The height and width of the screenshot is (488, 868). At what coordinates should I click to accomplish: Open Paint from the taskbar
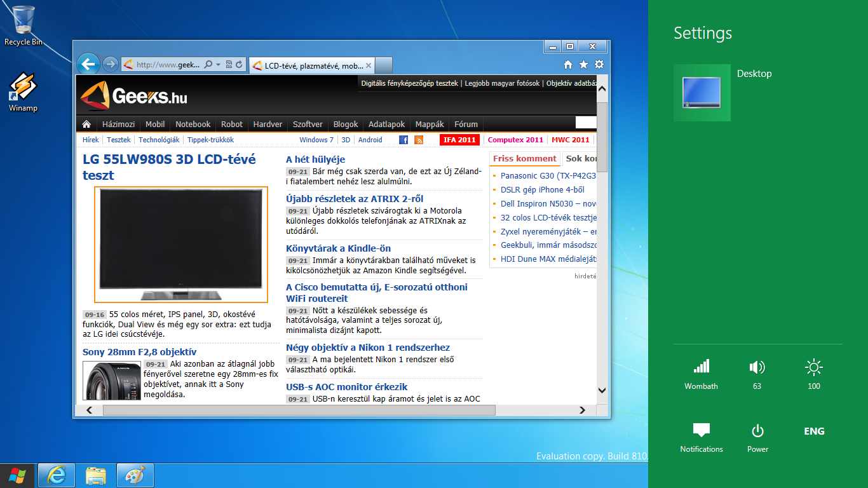(135, 475)
